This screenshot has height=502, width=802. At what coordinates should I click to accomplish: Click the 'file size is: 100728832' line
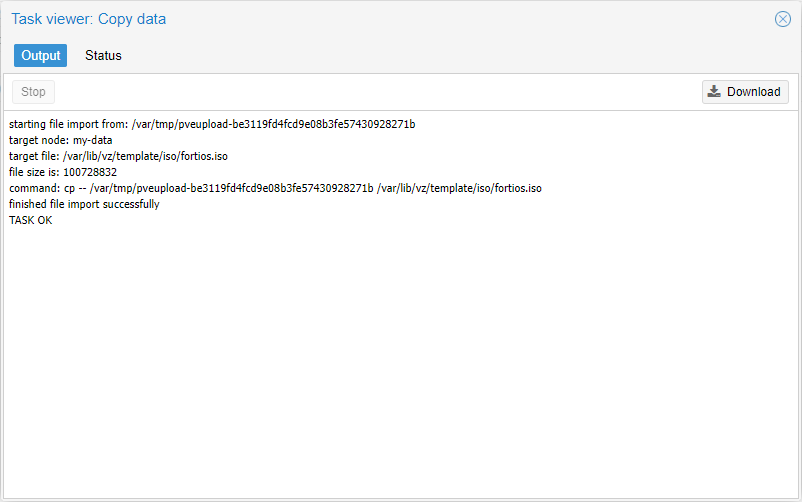click(63, 172)
